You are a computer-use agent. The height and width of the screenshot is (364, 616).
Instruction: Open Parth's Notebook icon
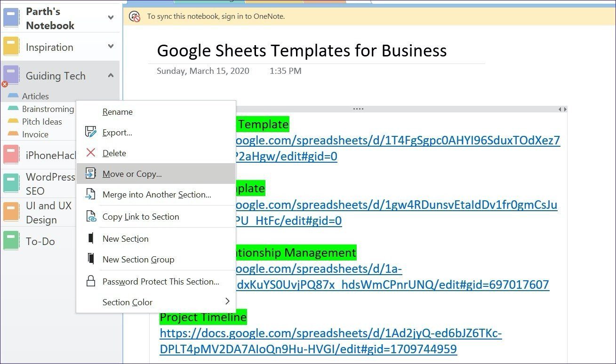[11, 18]
